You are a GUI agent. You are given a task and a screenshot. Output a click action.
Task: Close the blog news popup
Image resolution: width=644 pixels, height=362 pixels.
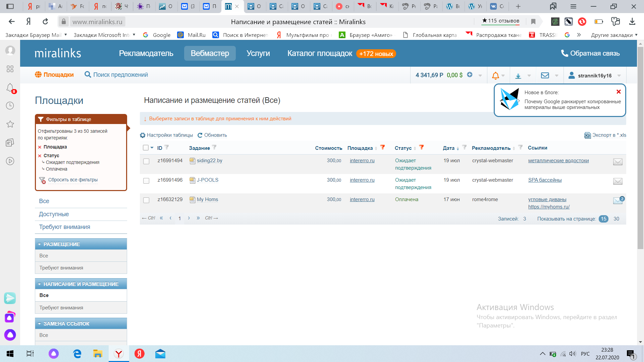tap(619, 92)
